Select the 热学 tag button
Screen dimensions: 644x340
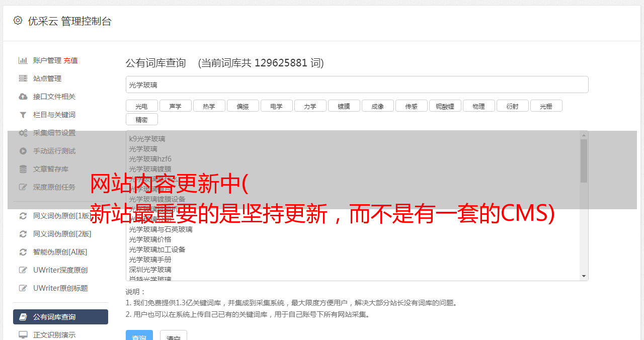click(209, 106)
